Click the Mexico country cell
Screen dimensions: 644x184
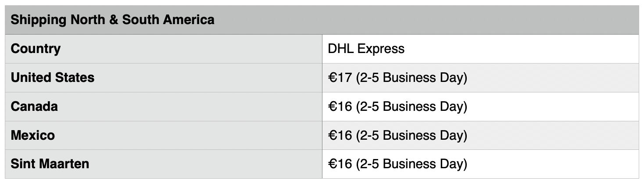164,135
